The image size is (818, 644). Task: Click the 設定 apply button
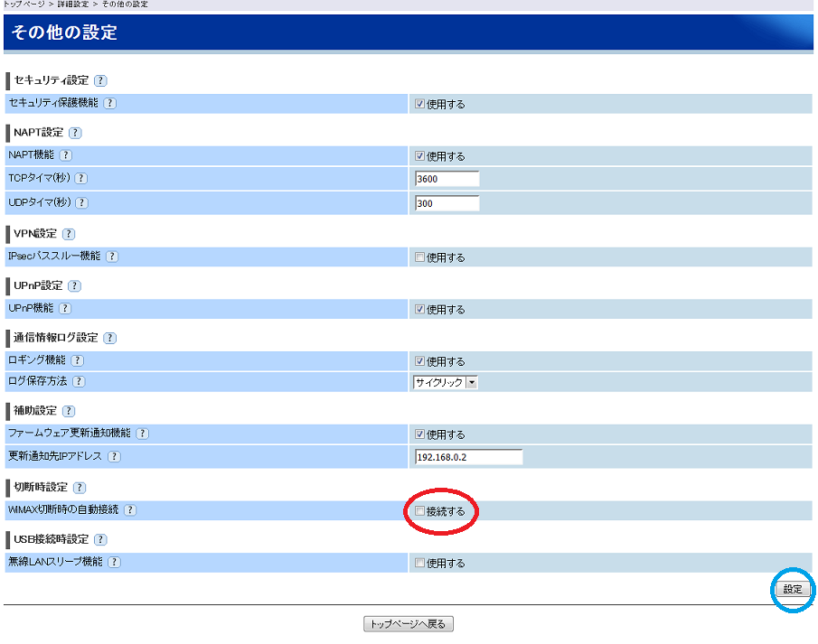coord(793,589)
